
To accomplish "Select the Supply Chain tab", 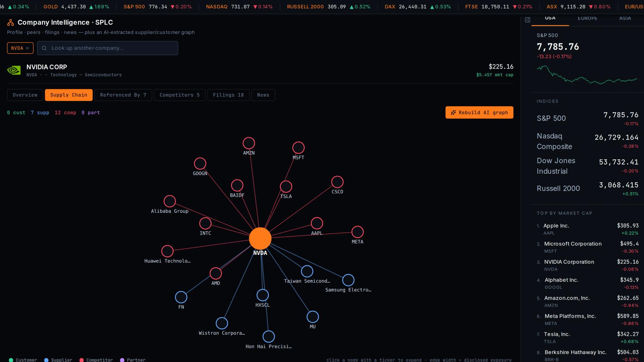I will 69,95.
